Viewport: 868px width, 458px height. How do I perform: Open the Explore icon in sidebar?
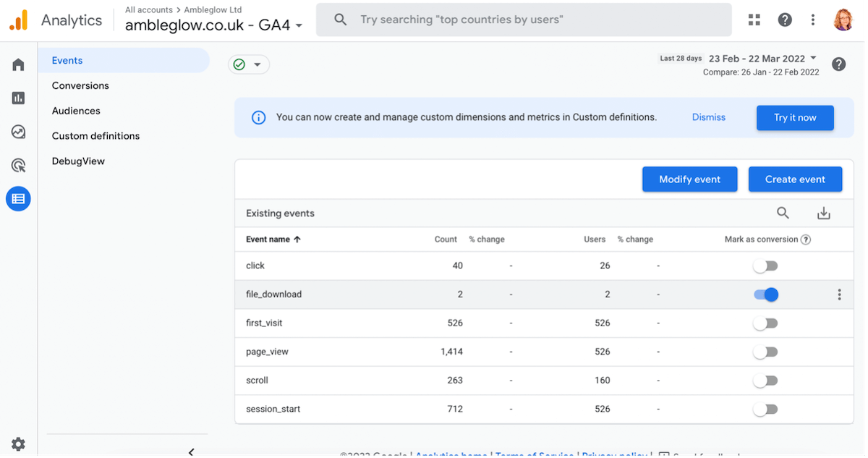coord(18,132)
